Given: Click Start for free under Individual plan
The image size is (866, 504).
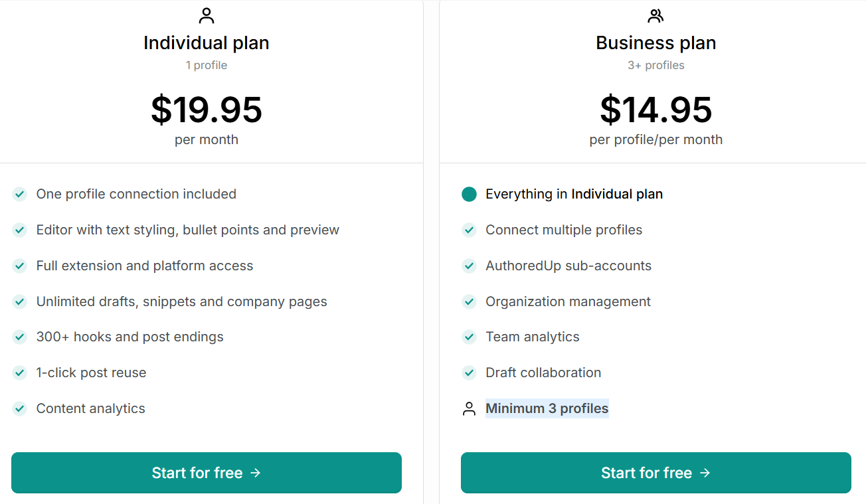Looking at the screenshot, I should [x=207, y=473].
